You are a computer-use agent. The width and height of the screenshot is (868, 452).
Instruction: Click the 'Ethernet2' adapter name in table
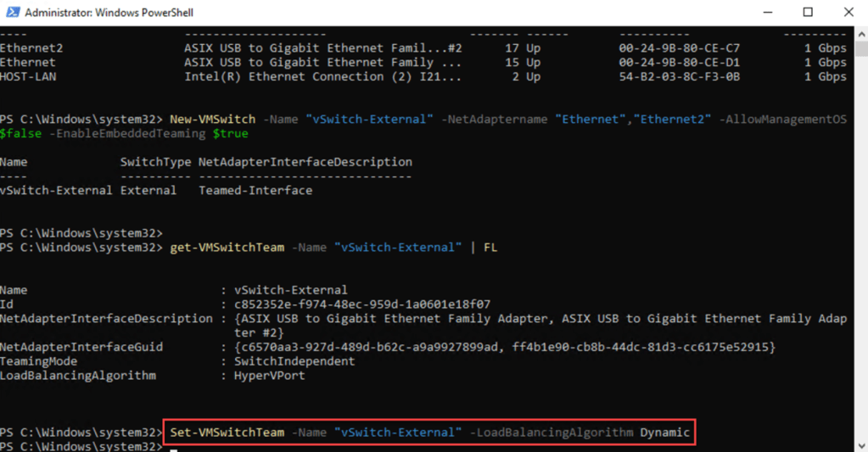click(x=31, y=48)
